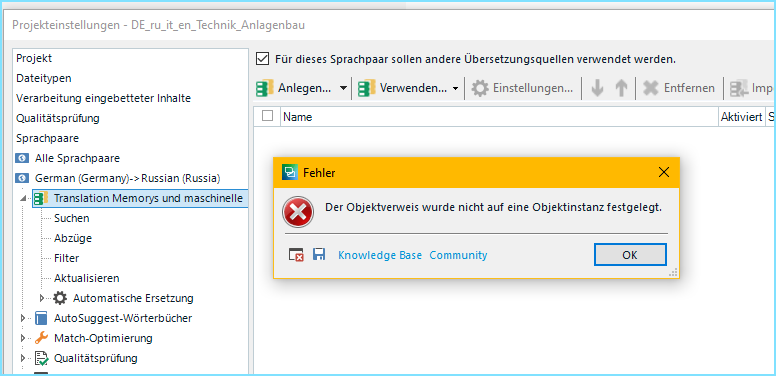This screenshot has width=776, height=376.
Task: Click the Fehler dialog title app icon
Action: pos(290,172)
